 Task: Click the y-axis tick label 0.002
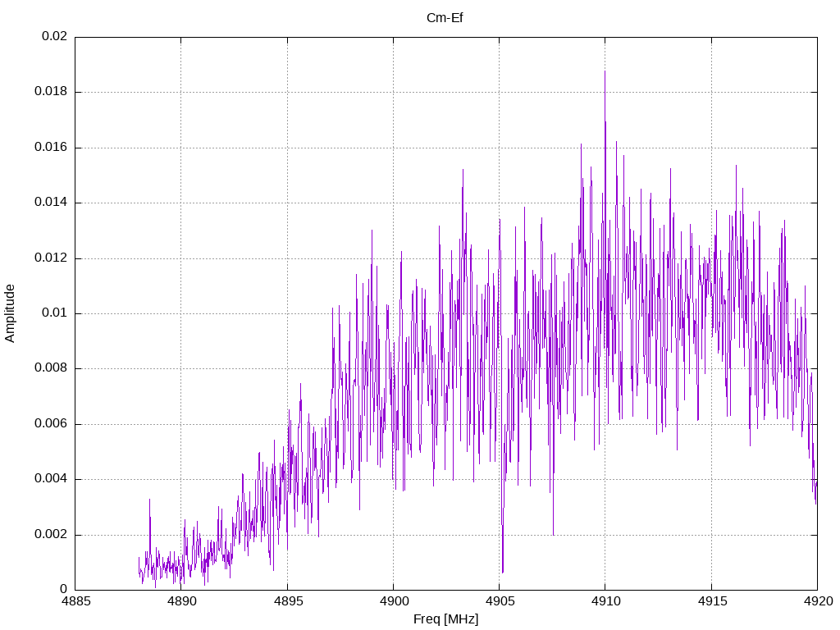click(x=51, y=535)
